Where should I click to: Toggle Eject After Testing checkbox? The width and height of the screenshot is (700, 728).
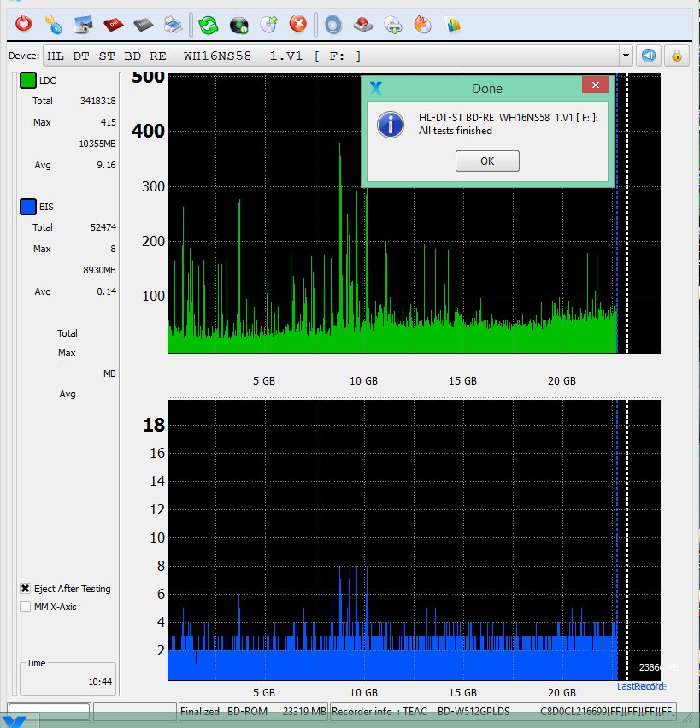pos(25,588)
